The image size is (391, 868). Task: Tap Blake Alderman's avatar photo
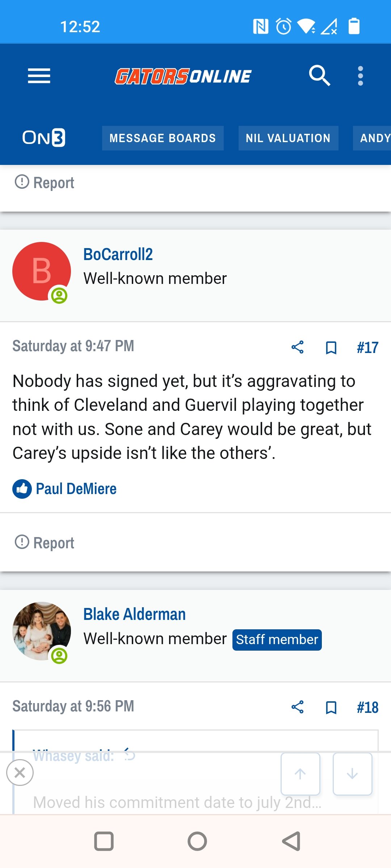pos(42,631)
